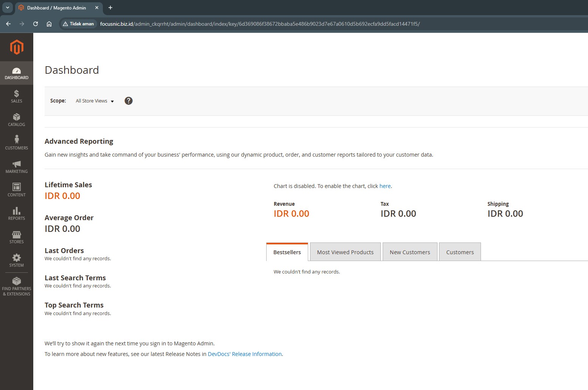Open the Sales menu in sidebar
This screenshot has height=390, width=588.
[x=17, y=96]
